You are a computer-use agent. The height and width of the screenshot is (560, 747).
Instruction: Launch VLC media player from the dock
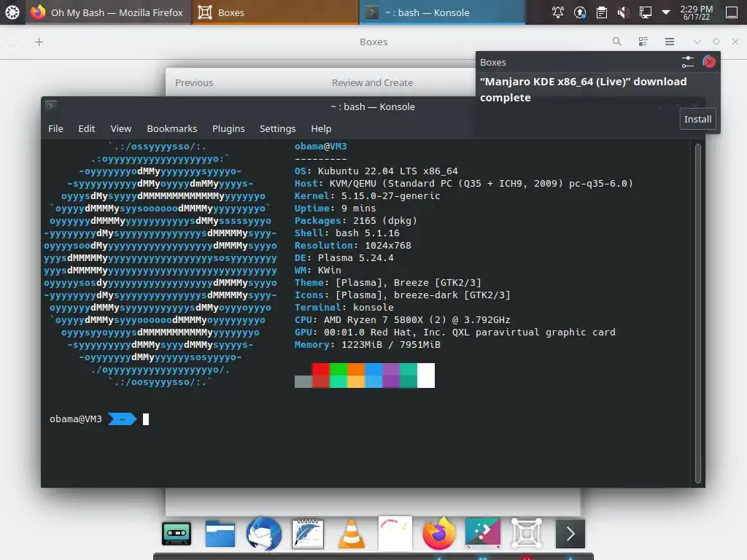[x=352, y=533]
